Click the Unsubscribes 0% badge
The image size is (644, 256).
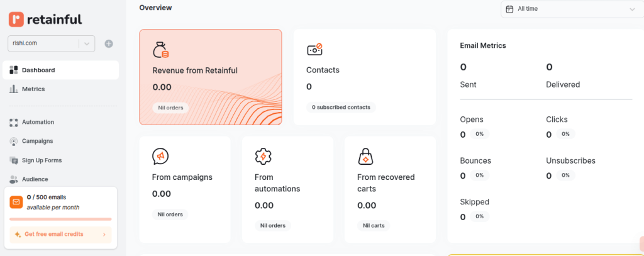coord(565,175)
